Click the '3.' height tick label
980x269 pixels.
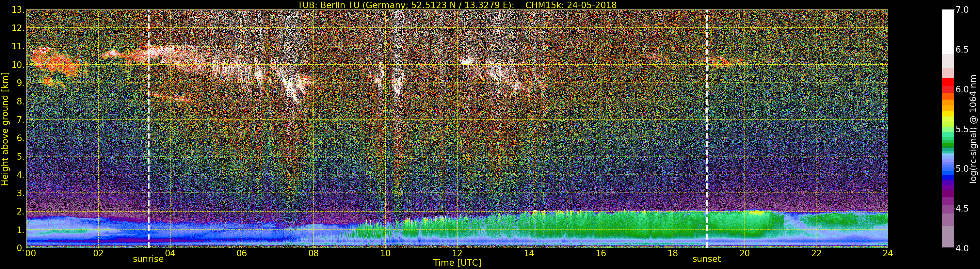tap(21, 193)
